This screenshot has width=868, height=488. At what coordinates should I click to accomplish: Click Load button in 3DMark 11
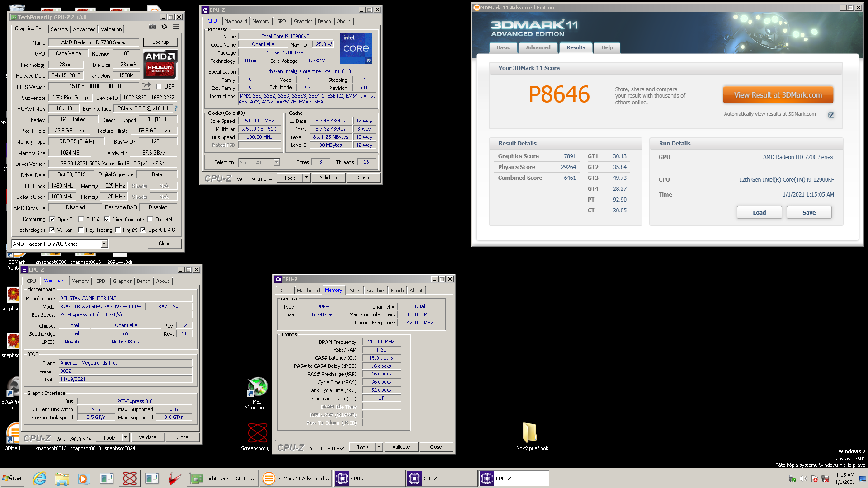759,212
